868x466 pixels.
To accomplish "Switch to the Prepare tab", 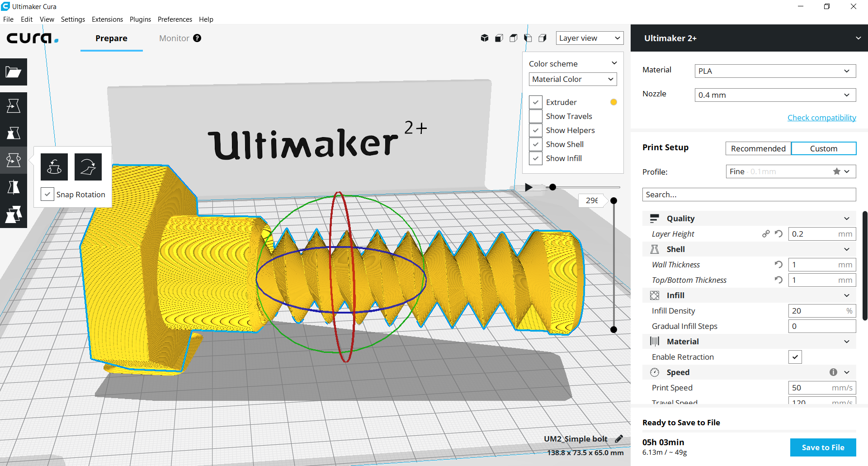I will (x=111, y=38).
